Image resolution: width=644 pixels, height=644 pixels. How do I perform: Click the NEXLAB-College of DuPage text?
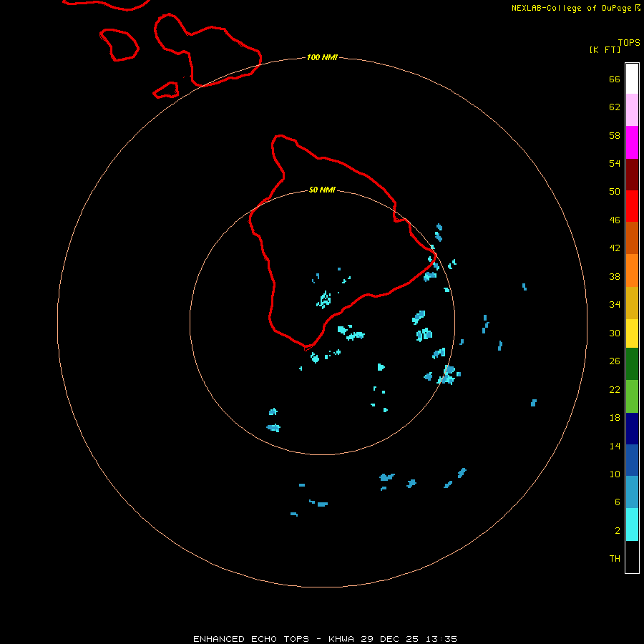pyautogui.click(x=572, y=8)
